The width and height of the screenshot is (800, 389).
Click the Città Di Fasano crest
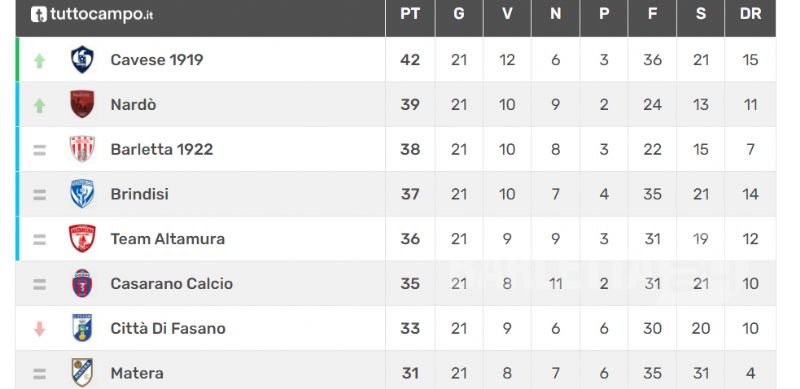click(82, 328)
